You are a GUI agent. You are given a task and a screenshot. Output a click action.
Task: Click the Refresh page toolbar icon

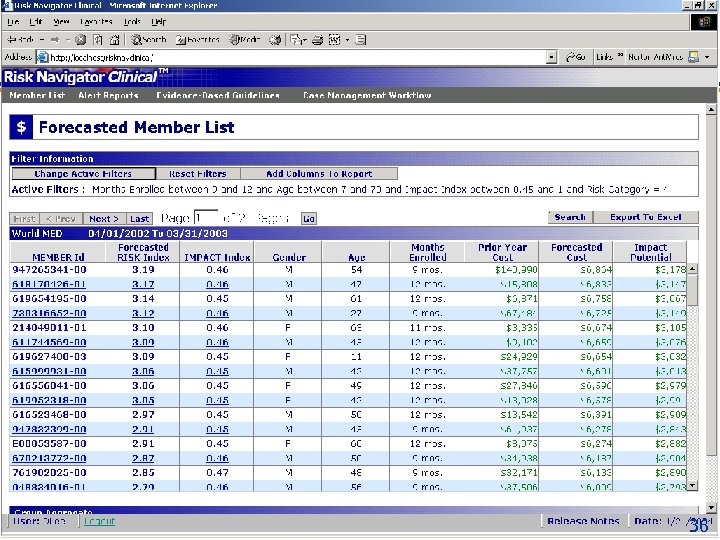[x=98, y=40]
